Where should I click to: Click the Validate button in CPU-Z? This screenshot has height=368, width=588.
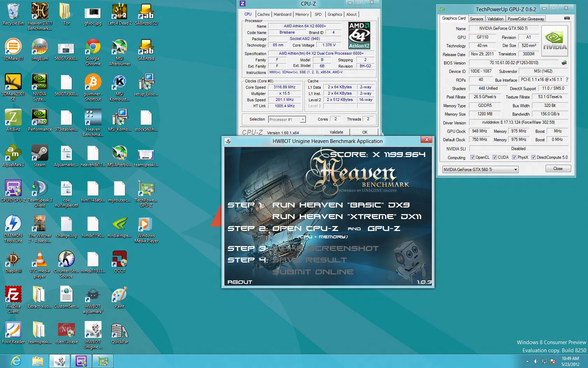[336, 132]
